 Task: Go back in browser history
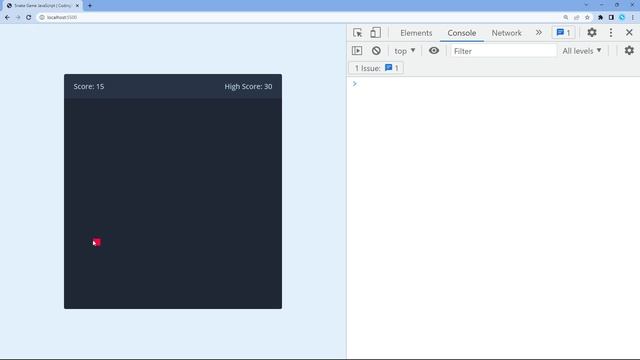click(7, 18)
